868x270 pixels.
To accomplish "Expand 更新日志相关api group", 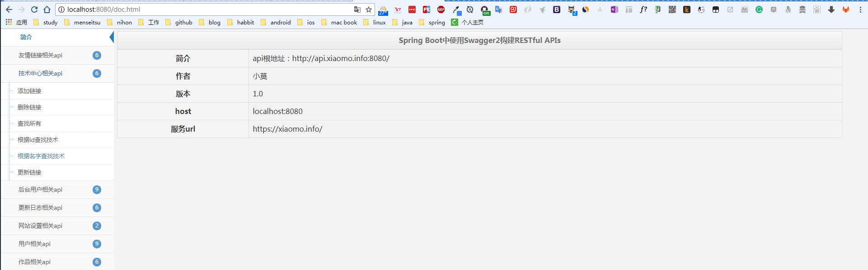I will [x=57, y=208].
